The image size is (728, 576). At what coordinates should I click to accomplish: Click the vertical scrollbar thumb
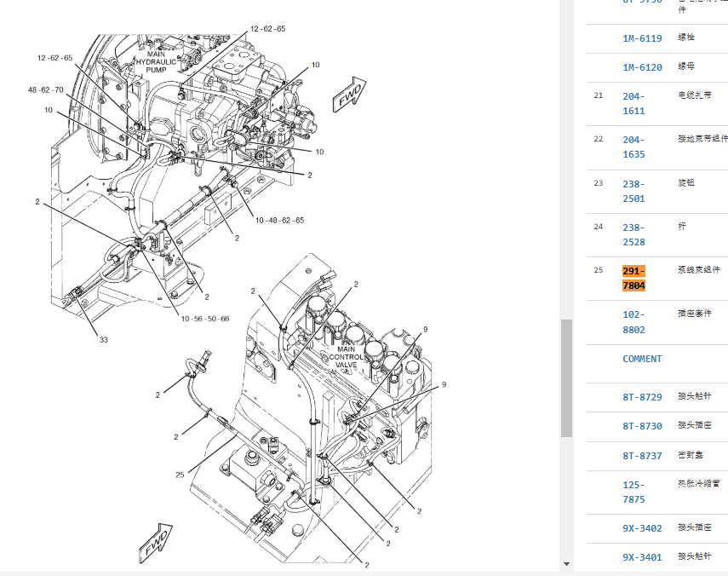[x=566, y=378]
